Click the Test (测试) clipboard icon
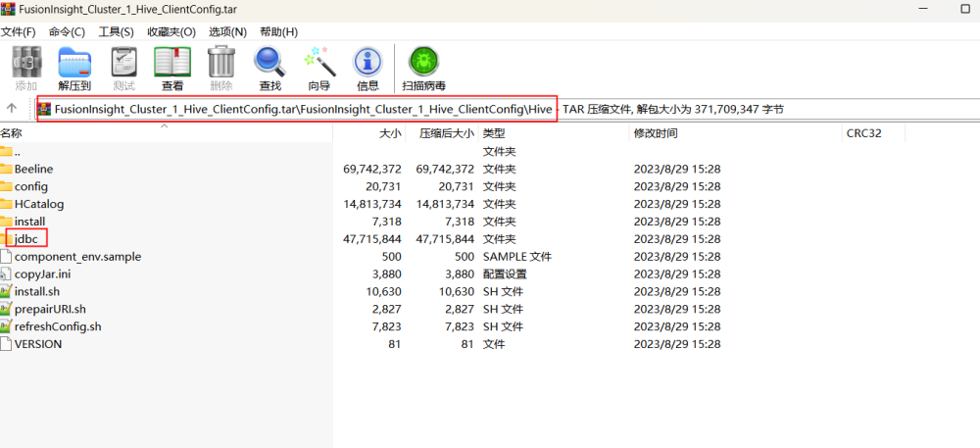 [123, 62]
